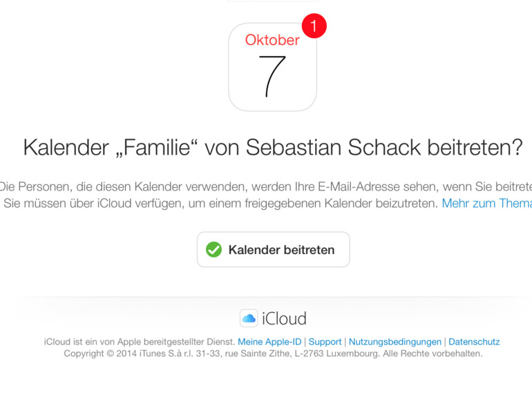
Task: Click the "iCloud ist ein von Apple" text
Action: point(140,342)
